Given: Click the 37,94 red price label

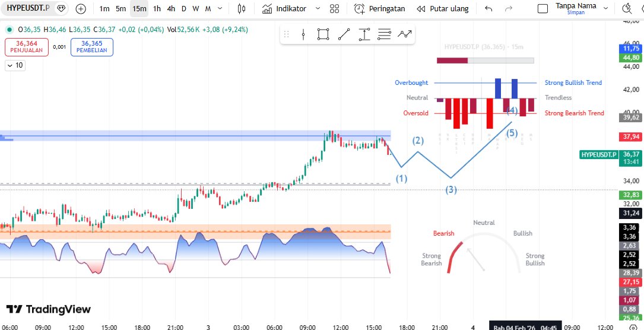Looking at the screenshot, I should tap(630, 137).
